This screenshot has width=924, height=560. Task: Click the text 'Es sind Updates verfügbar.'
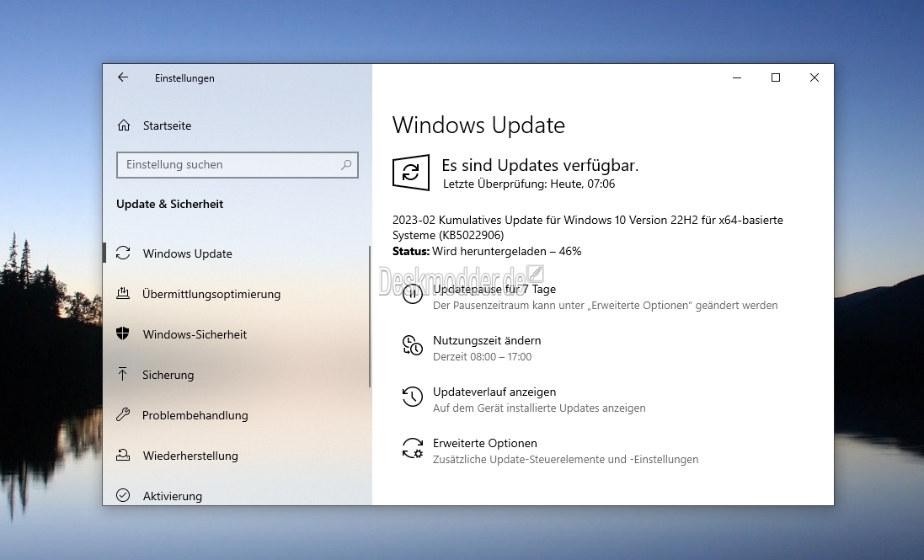click(x=540, y=165)
